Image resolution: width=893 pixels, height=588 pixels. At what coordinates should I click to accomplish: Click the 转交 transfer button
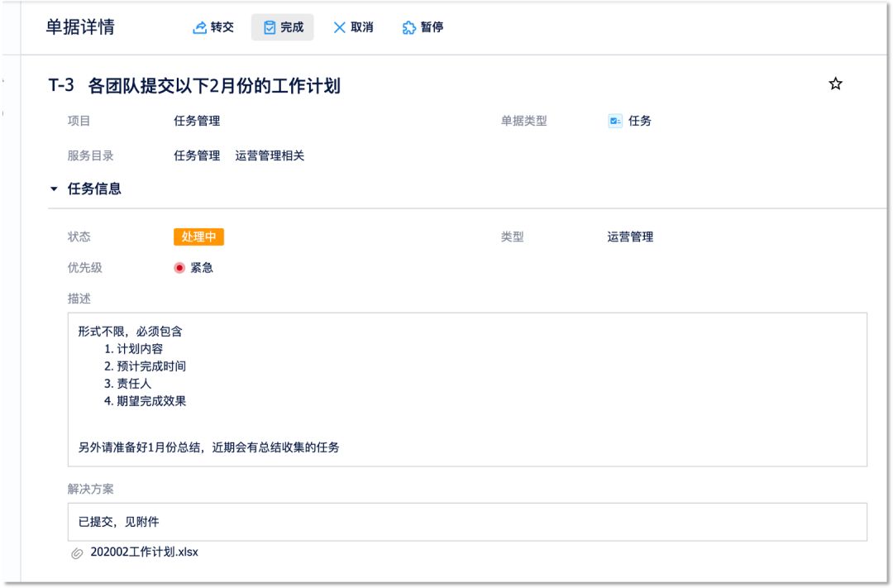[213, 27]
